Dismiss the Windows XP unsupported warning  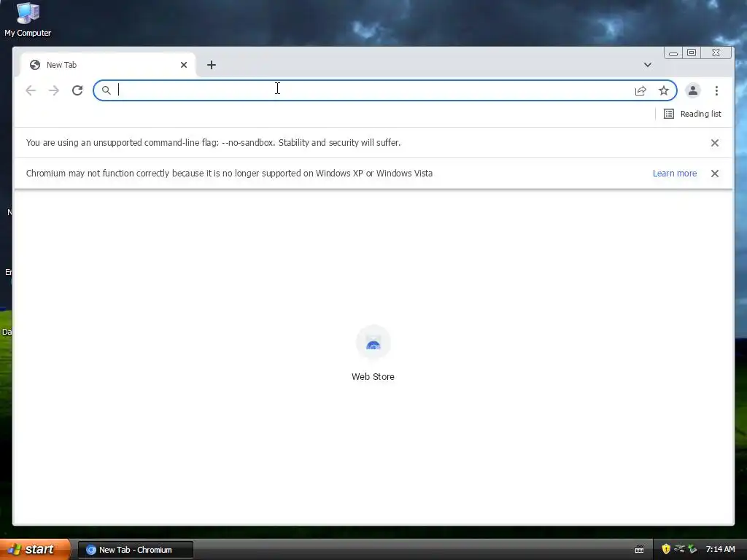click(x=715, y=174)
